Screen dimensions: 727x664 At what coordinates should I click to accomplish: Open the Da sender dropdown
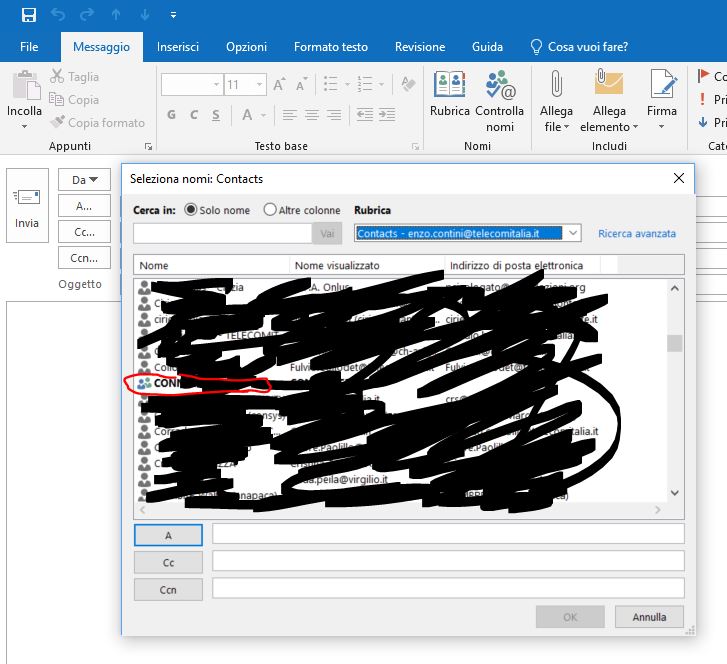[x=84, y=180]
